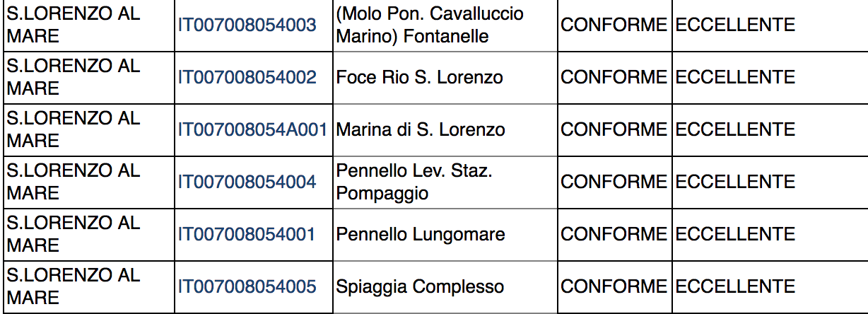Open the IT007008054005 sampling point link
868x314 pixels.
coord(247,286)
